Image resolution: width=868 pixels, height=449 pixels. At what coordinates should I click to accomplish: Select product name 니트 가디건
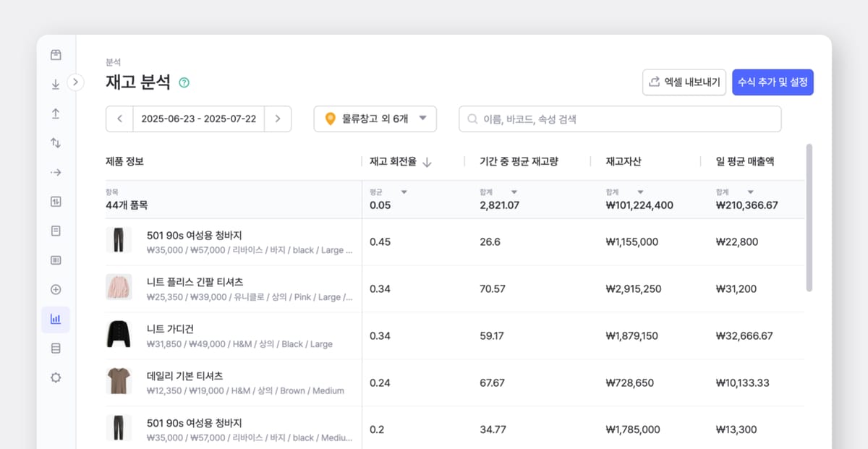coord(170,329)
